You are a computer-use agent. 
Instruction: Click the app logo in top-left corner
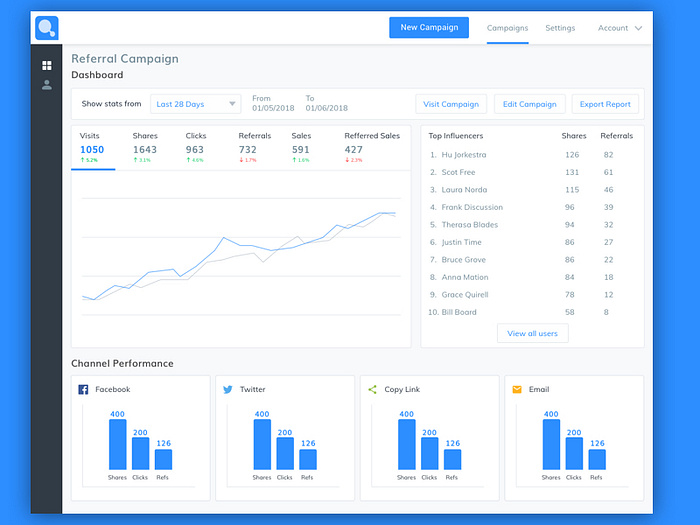(46, 28)
